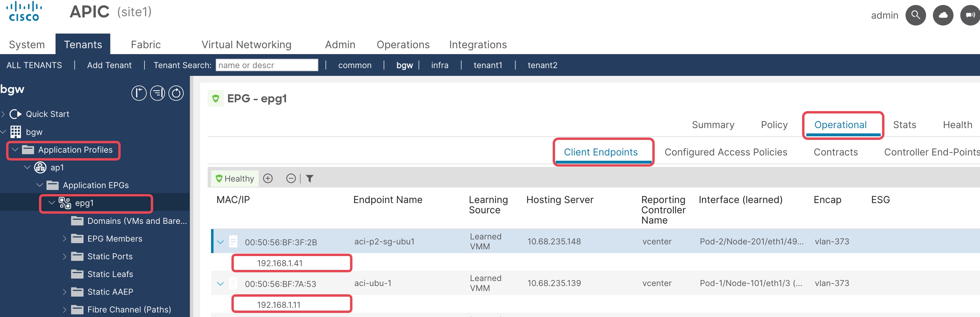Collapse the ap1 node chevron
This screenshot has width=980, height=317.
(27, 167)
